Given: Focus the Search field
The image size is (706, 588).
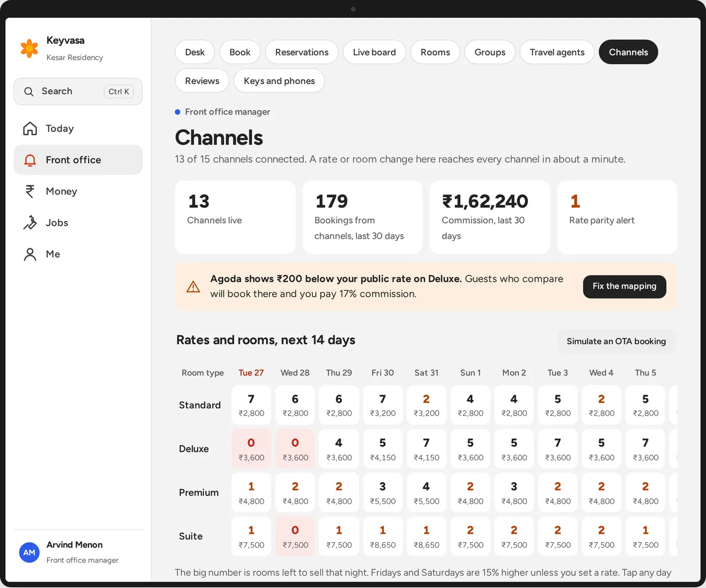Looking at the screenshot, I should pyautogui.click(x=78, y=91).
